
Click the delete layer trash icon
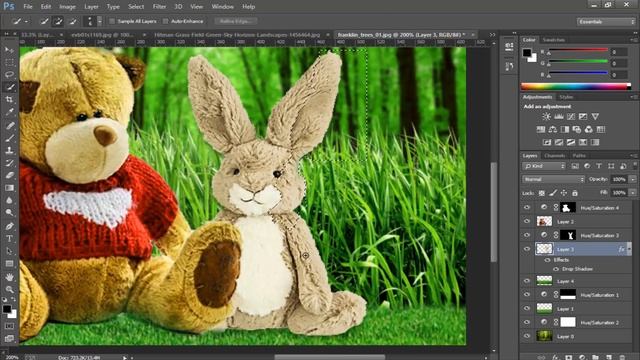pyautogui.click(x=622, y=357)
